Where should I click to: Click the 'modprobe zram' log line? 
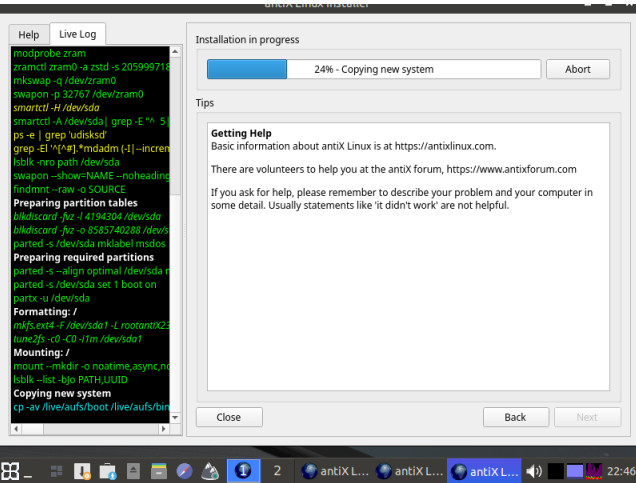(x=49, y=54)
